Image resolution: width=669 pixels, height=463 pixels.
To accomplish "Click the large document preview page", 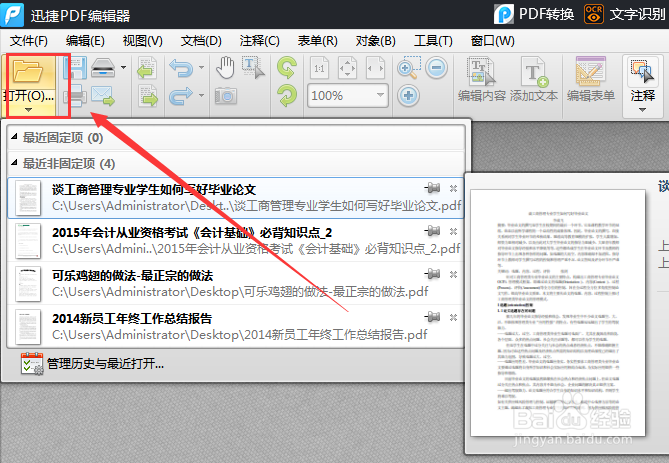I will [558, 313].
